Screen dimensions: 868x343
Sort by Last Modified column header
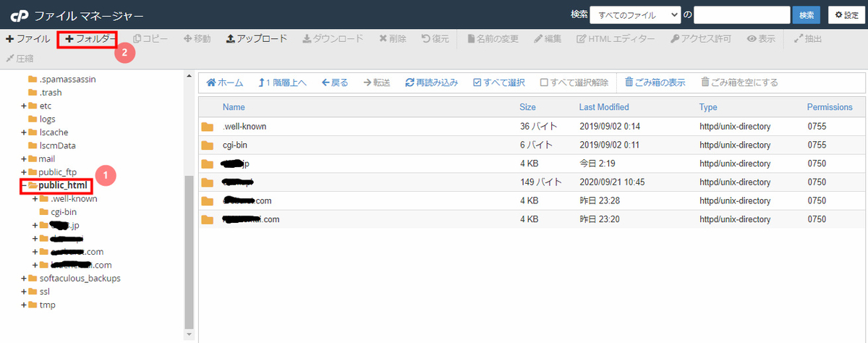click(x=604, y=107)
